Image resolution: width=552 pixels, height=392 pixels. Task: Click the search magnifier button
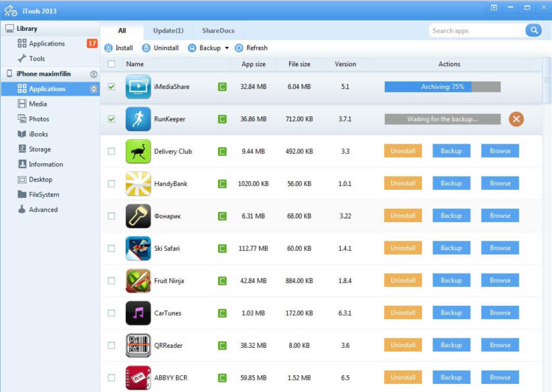click(x=534, y=30)
